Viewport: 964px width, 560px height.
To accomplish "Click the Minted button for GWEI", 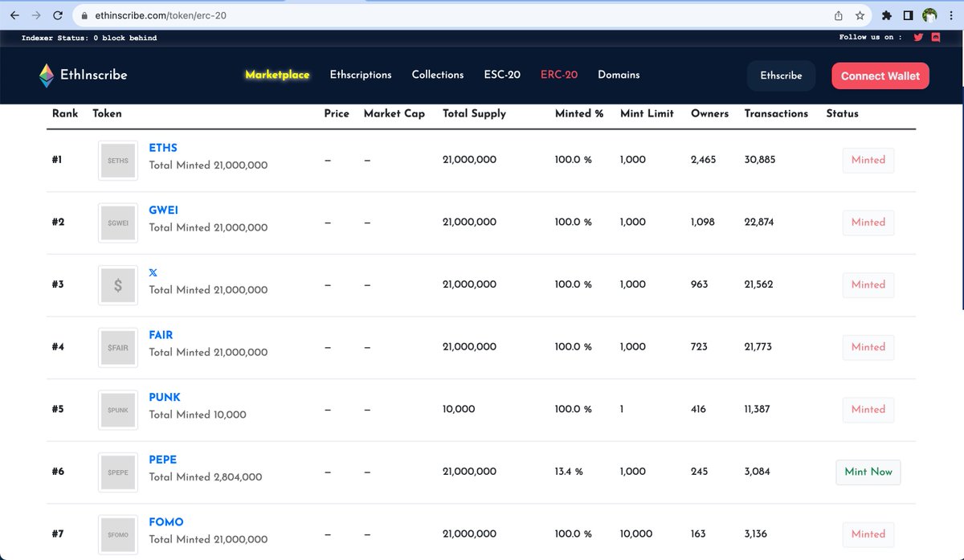I will coord(868,223).
